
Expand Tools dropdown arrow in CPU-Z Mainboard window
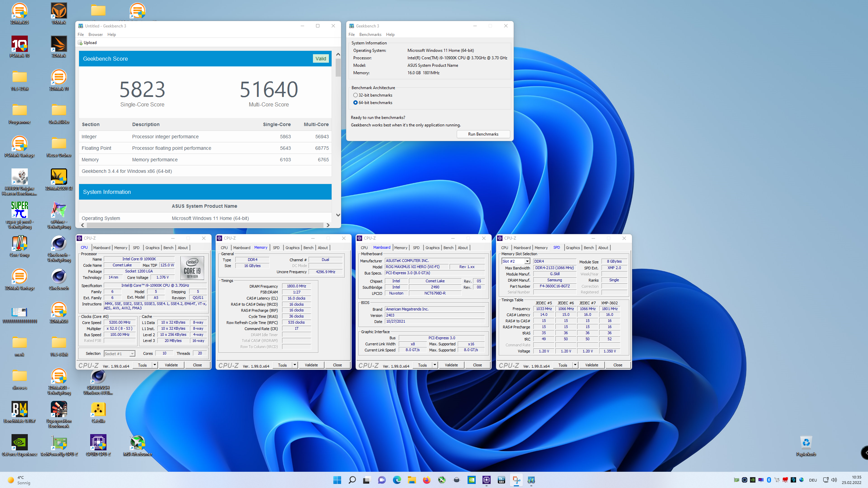pyautogui.click(x=435, y=365)
